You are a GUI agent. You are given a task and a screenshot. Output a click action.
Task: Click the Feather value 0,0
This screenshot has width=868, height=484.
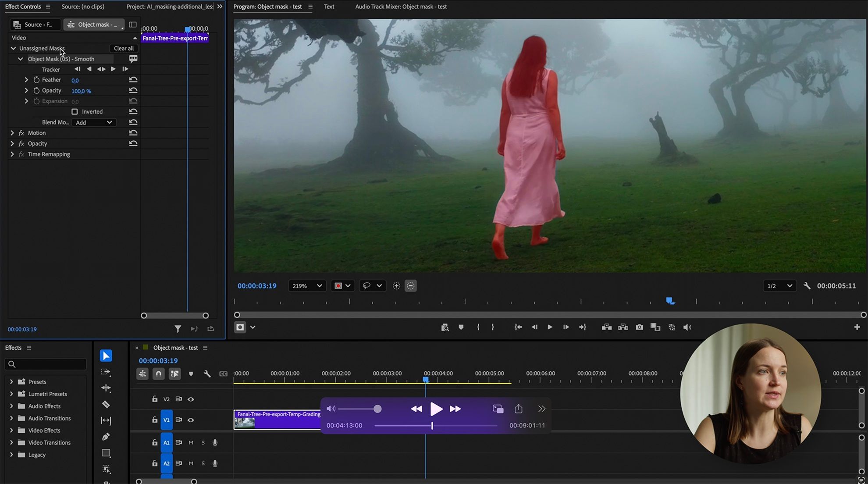point(75,80)
